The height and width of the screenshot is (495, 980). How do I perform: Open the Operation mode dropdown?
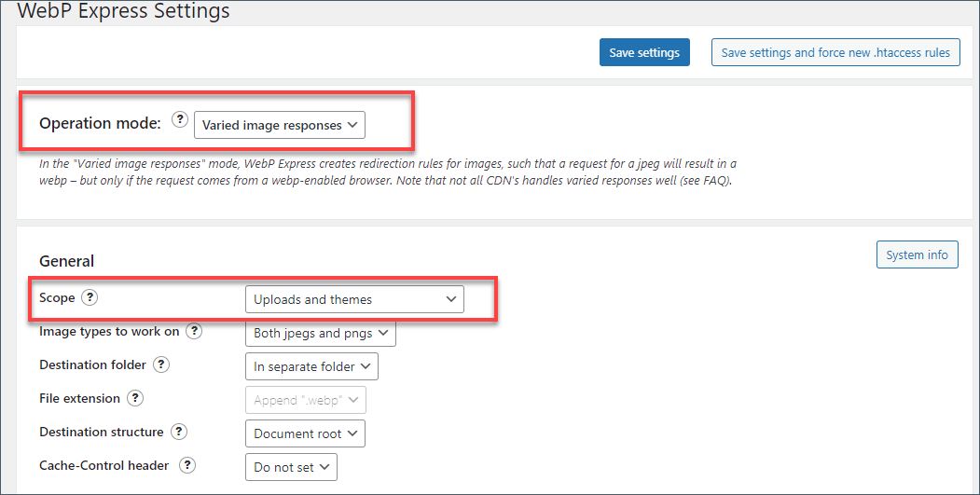tap(280, 125)
